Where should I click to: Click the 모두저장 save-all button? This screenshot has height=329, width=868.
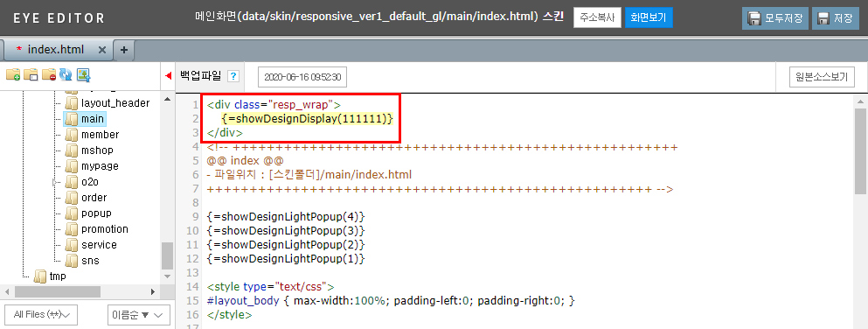[775, 17]
